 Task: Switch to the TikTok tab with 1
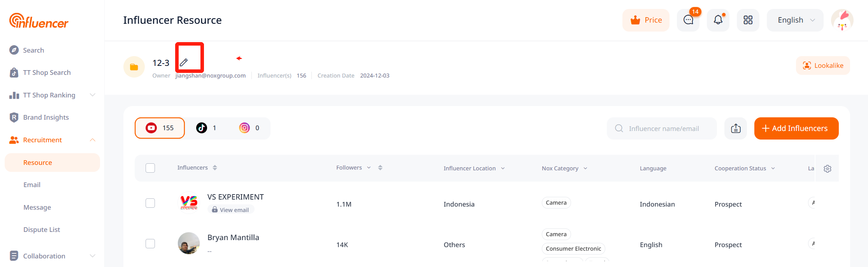point(206,128)
